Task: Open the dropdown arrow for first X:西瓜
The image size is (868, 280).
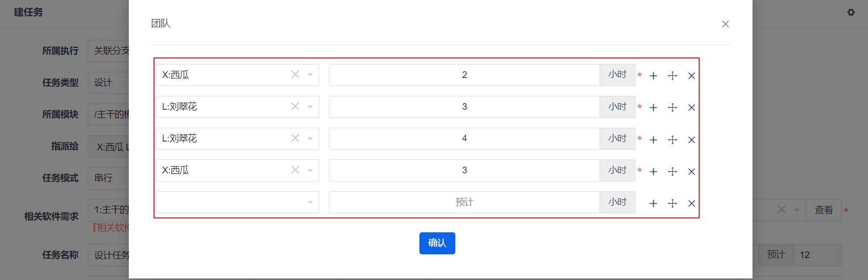Action: tap(310, 75)
